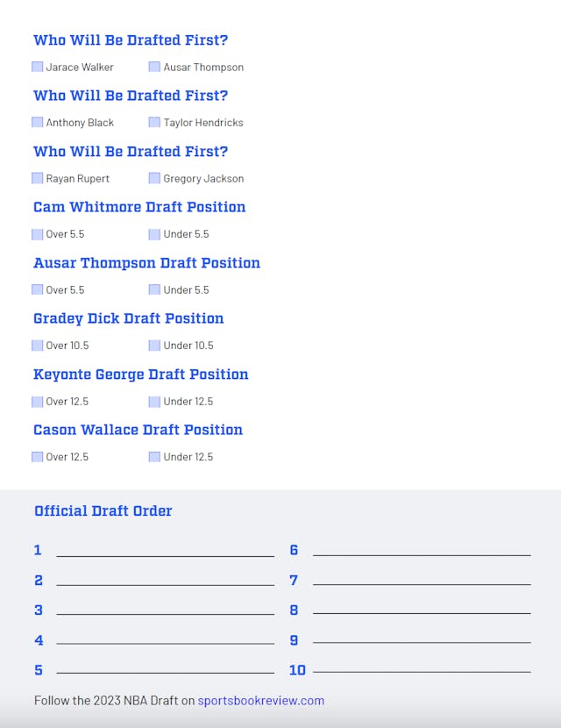Choose the Taylor Hendricks checkbox
Image resolution: width=561 pixels, height=728 pixels.
(154, 123)
